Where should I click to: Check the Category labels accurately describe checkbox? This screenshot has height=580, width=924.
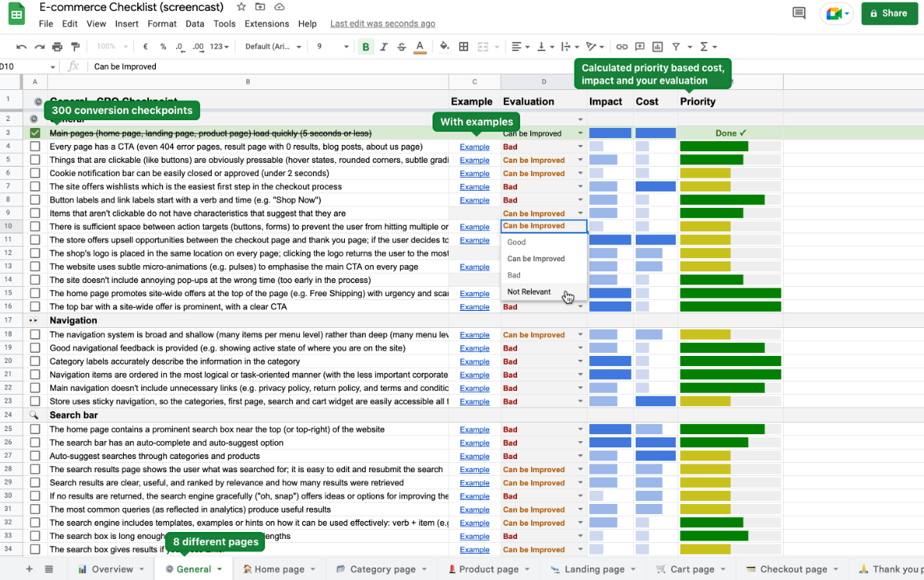coord(35,361)
